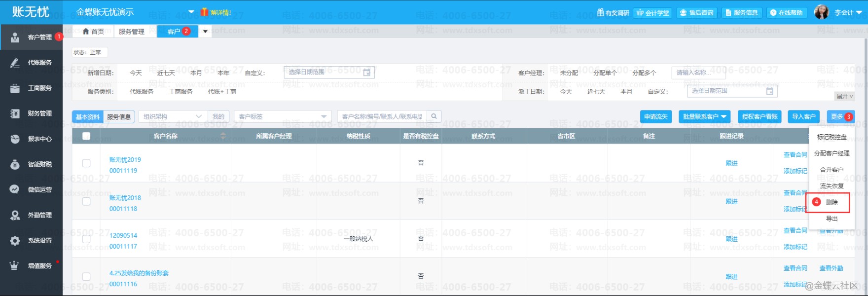Expand the 组织架构 dropdown
Screen dimensions: 868x296
[198, 116]
